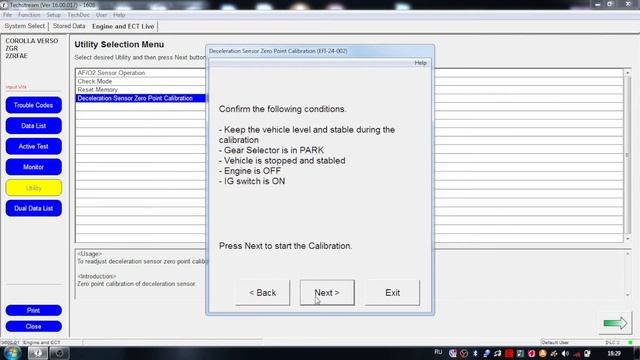Open the Monitor screen
The width and height of the screenshot is (640, 360).
point(33,167)
